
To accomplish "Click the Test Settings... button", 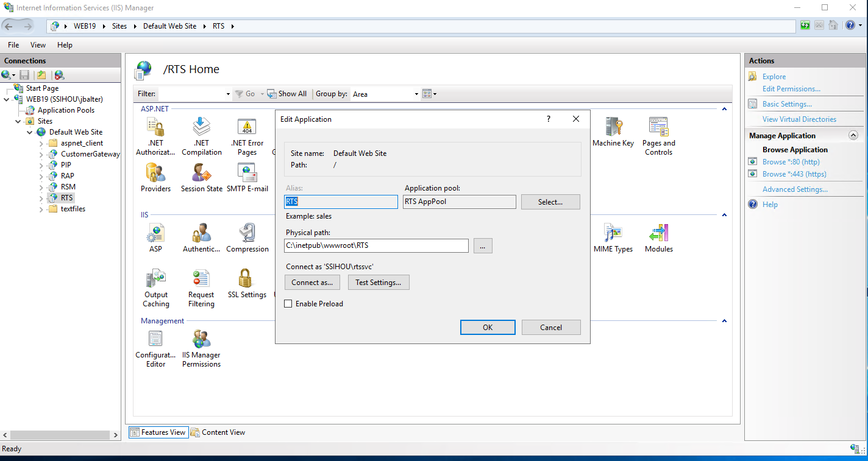I will 379,283.
